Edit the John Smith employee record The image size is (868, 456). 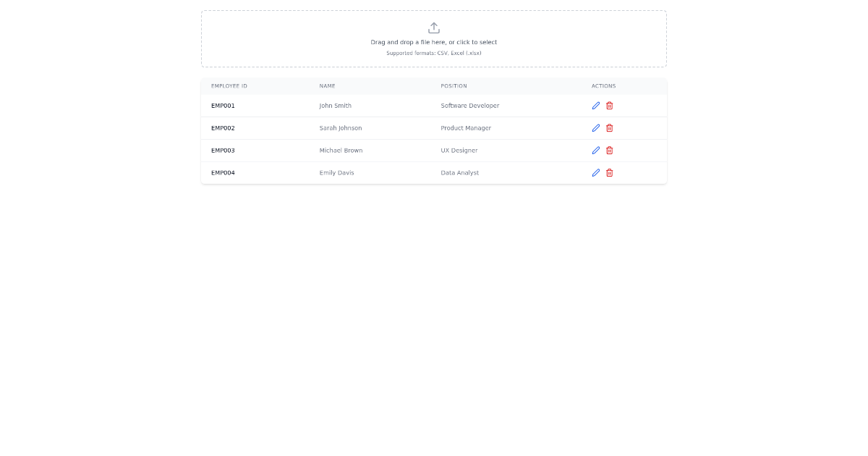(x=596, y=106)
